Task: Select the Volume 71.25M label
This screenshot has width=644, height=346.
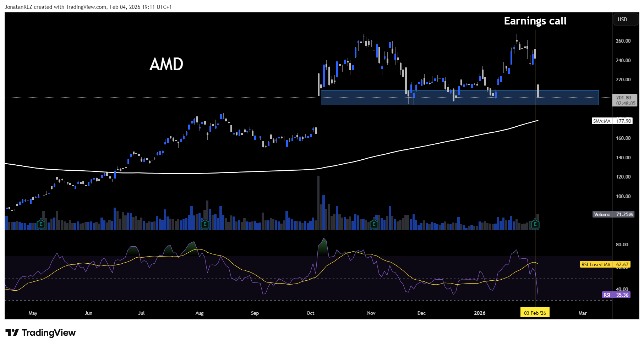Action: 613,214
